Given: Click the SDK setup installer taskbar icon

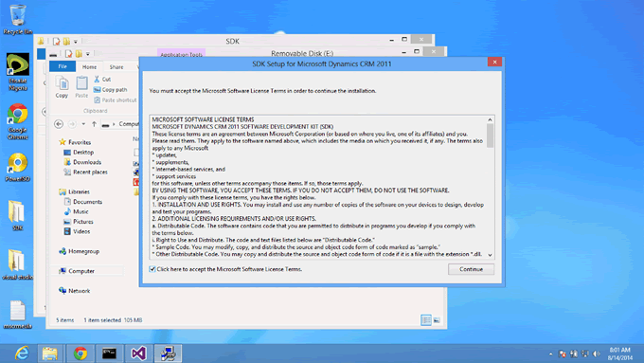Looking at the screenshot, I should (168, 354).
